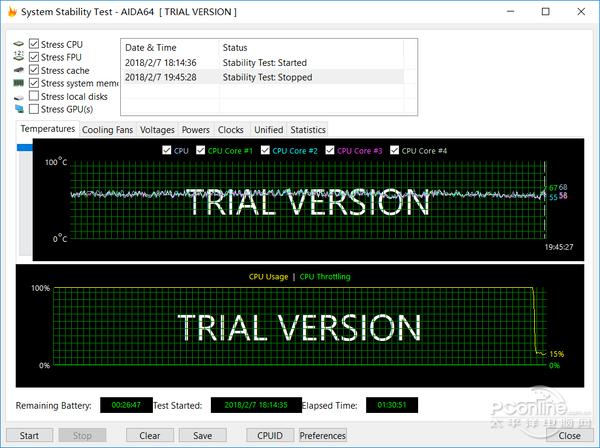This screenshot has width=600, height=448.
Task: Click the 15% CPU usage value label
Action: [557, 354]
